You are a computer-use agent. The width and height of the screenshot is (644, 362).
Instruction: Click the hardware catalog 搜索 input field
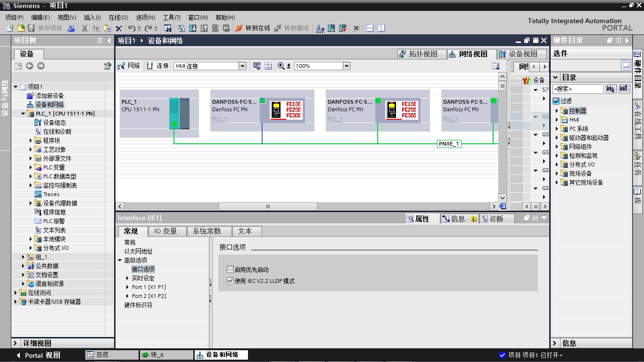pyautogui.click(x=578, y=89)
